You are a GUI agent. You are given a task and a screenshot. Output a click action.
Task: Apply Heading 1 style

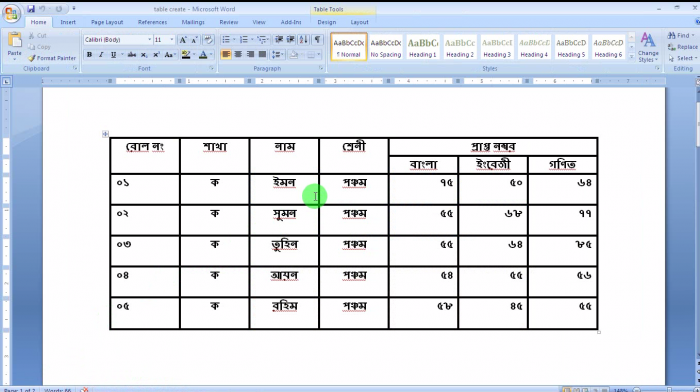(423, 46)
